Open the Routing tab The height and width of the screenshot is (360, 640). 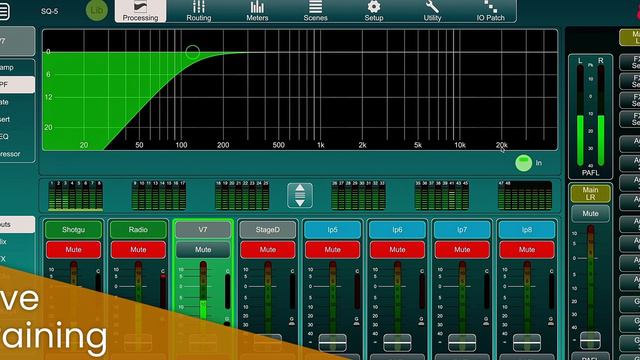point(199,11)
